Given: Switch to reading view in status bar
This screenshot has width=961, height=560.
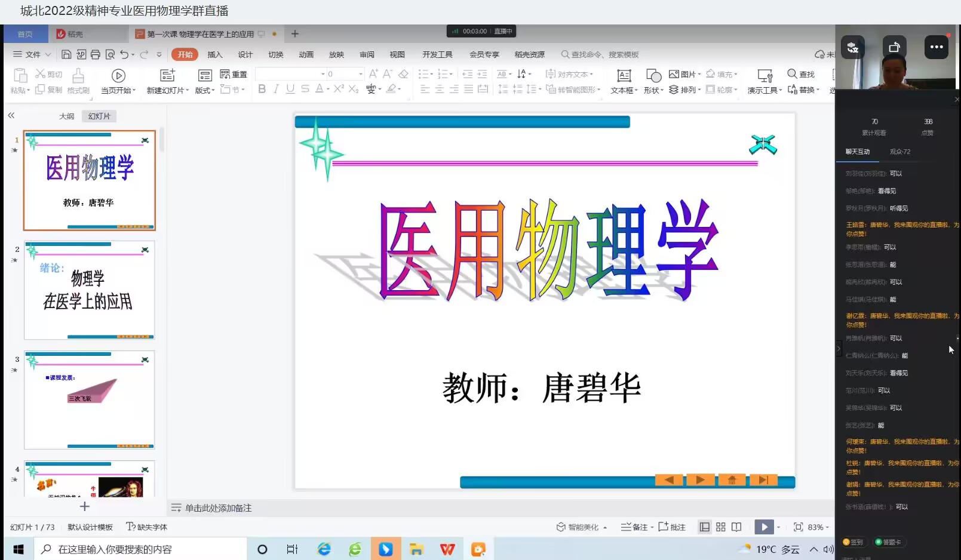Looking at the screenshot, I should click(736, 527).
